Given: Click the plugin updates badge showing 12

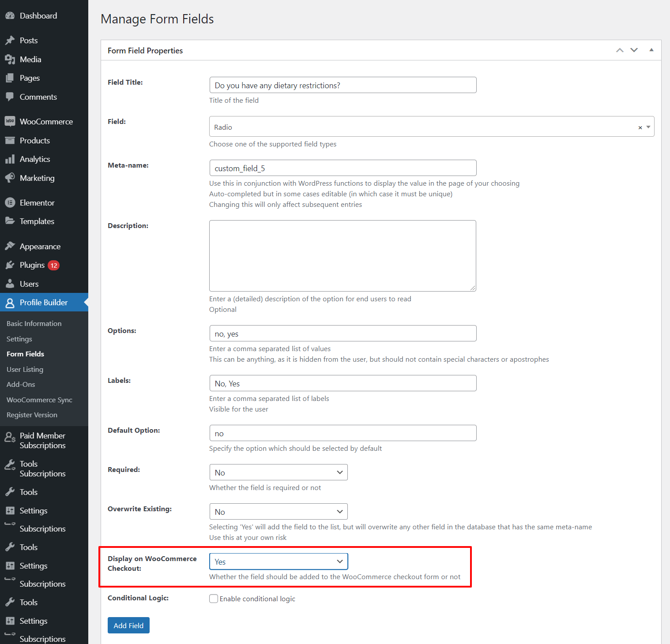Looking at the screenshot, I should pyautogui.click(x=54, y=266).
